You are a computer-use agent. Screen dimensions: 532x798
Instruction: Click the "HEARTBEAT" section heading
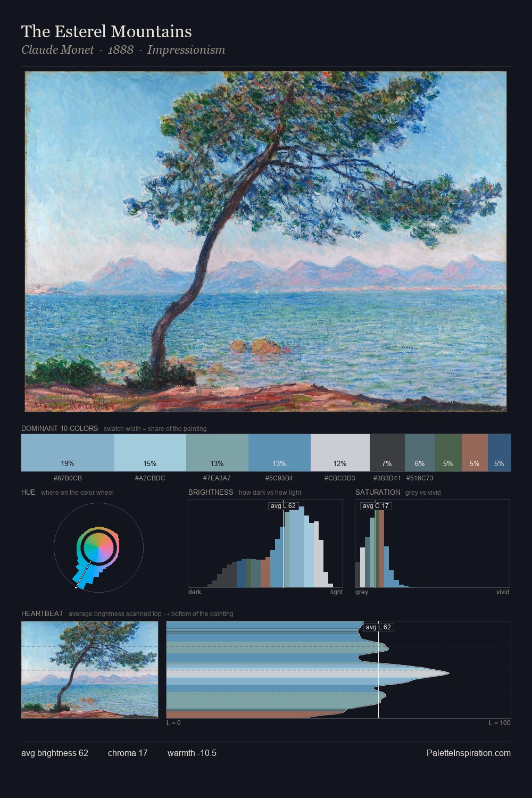[x=42, y=613]
